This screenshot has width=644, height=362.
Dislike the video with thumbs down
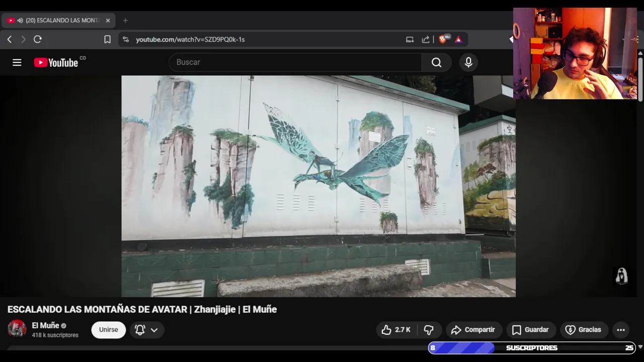[x=429, y=330]
